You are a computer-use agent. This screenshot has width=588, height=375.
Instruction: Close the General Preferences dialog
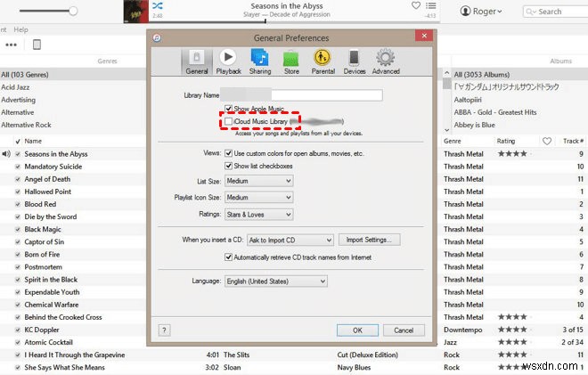click(x=424, y=36)
